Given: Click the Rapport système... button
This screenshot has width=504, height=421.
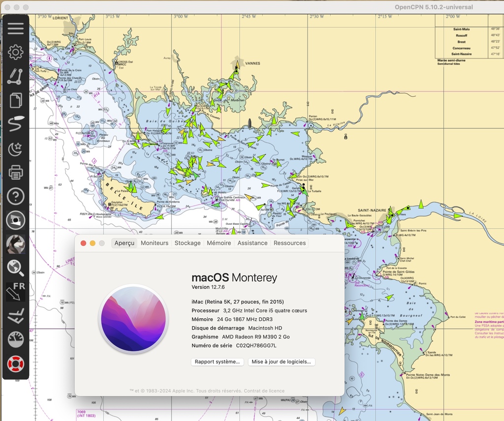Looking at the screenshot, I should click(x=217, y=362).
